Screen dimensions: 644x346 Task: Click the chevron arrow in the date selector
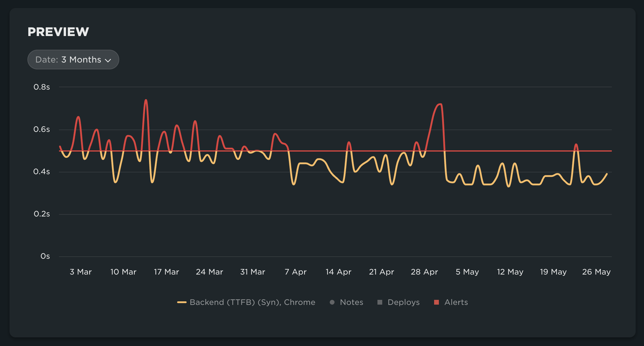108,60
